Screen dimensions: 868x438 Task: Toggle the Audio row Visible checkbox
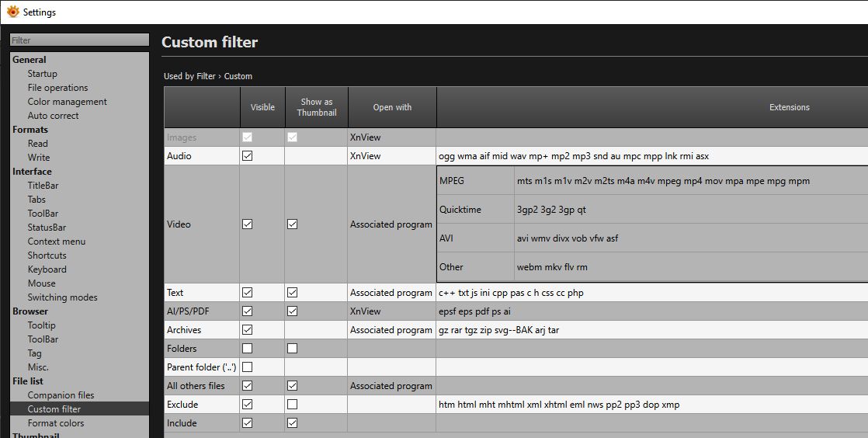point(248,155)
